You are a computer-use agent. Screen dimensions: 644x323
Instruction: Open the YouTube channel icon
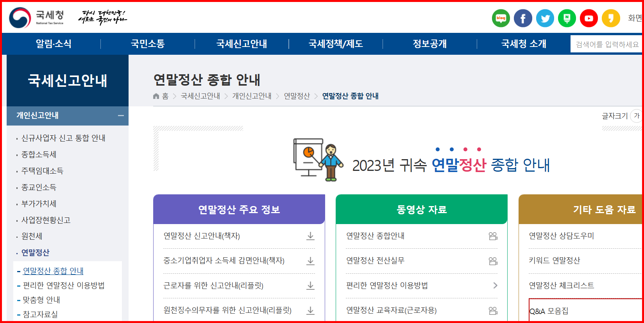pos(589,18)
